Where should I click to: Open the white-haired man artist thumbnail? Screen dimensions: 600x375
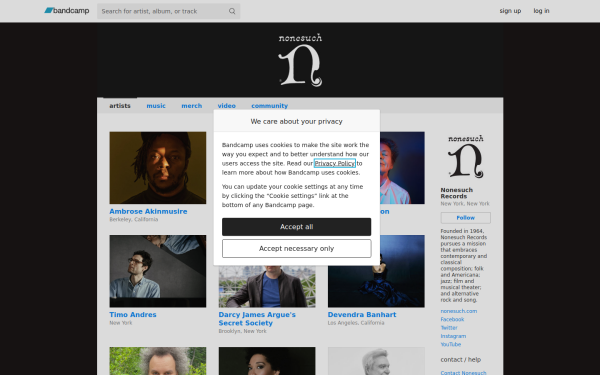pos(376,361)
